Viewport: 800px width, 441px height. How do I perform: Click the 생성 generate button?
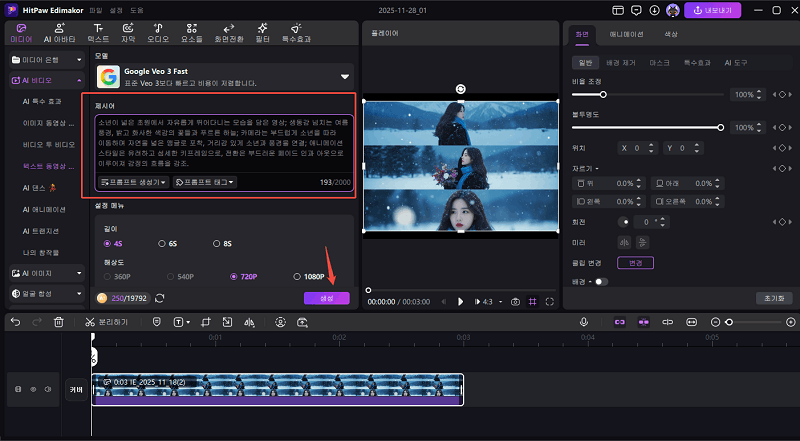(327, 298)
